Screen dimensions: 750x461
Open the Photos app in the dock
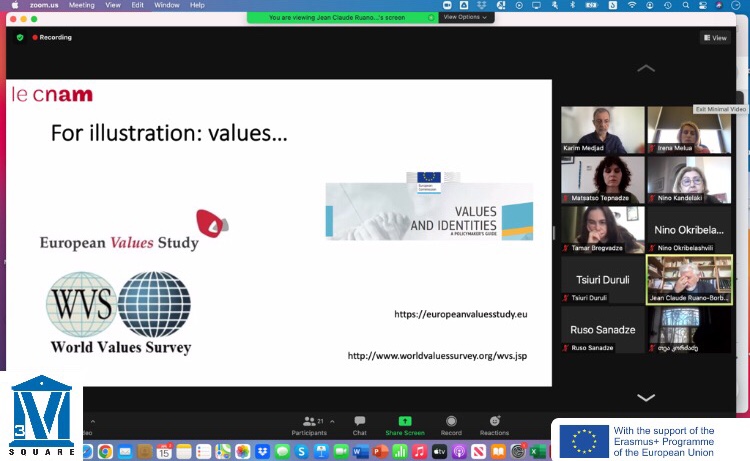click(243, 451)
